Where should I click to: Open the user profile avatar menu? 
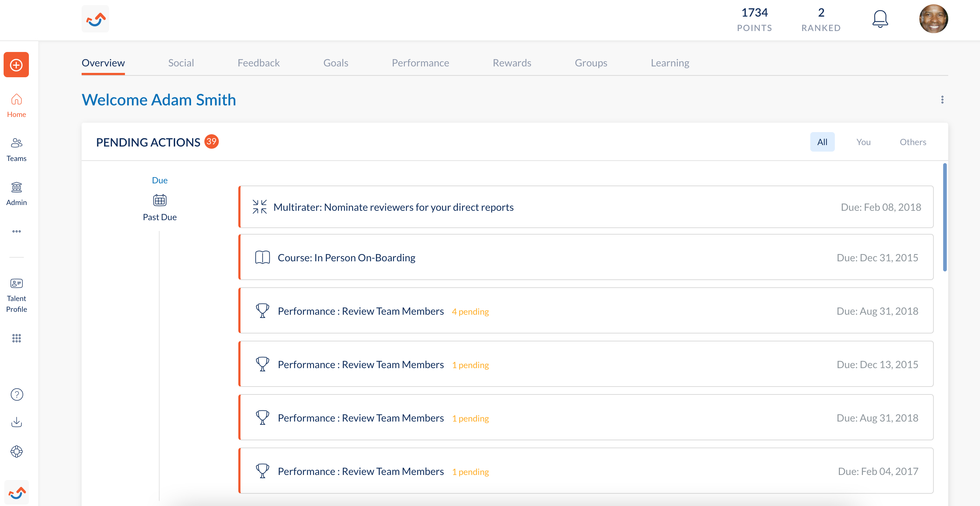(933, 19)
